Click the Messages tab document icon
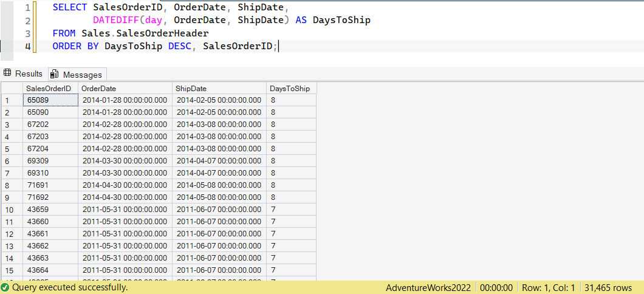This screenshot has height=294, width=644. coord(54,74)
